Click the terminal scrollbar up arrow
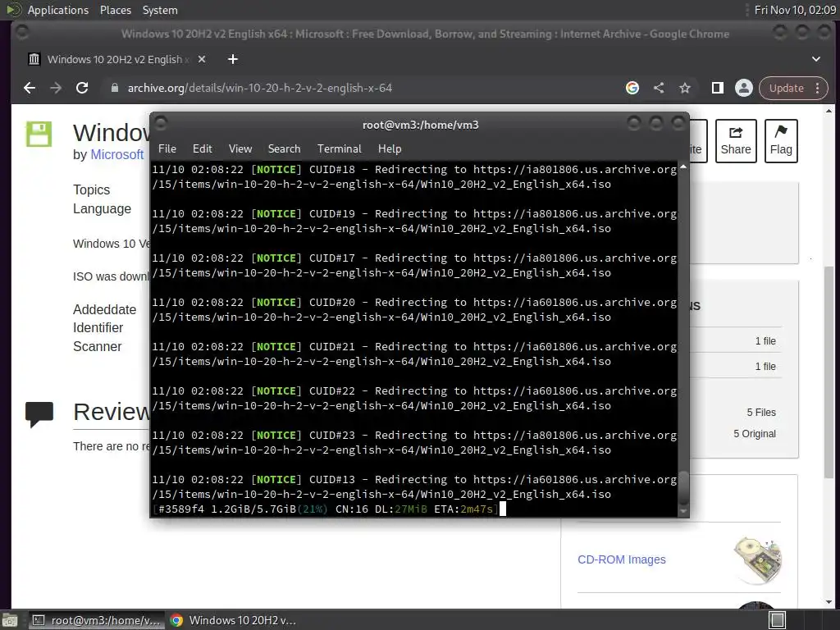This screenshot has height=630, width=840. tap(683, 167)
